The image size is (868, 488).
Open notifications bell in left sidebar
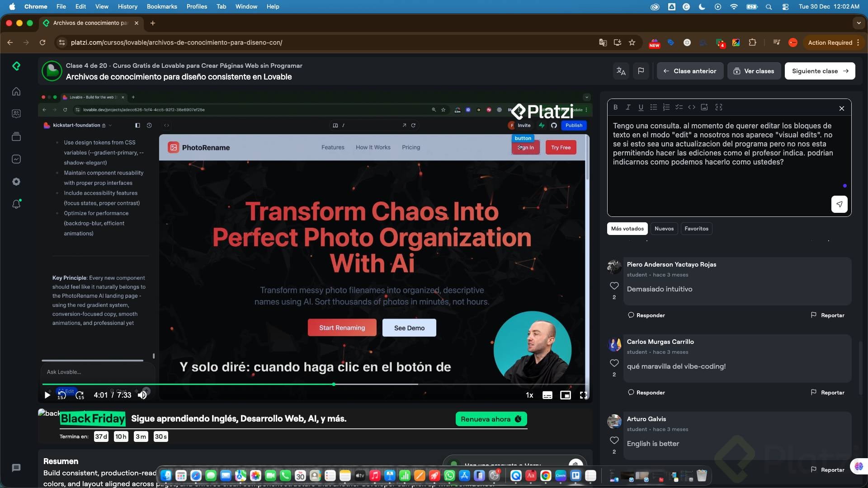(16, 204)
